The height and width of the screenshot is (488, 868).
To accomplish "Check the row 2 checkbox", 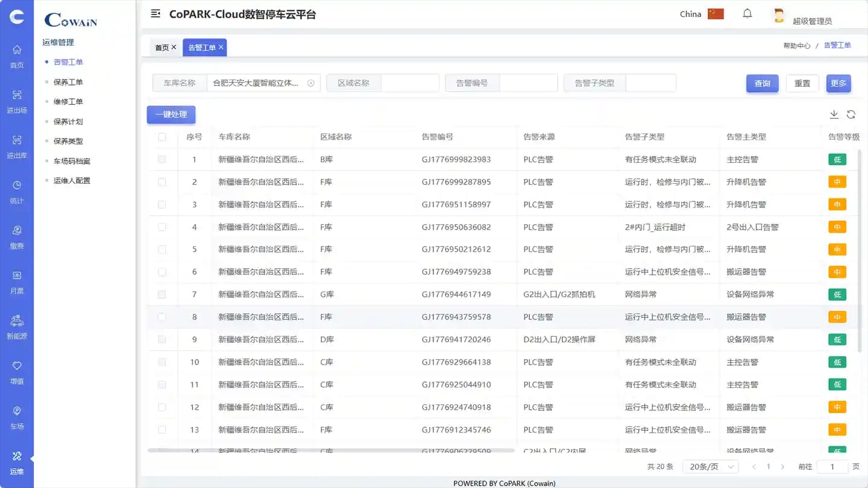I will click(162, 182).
